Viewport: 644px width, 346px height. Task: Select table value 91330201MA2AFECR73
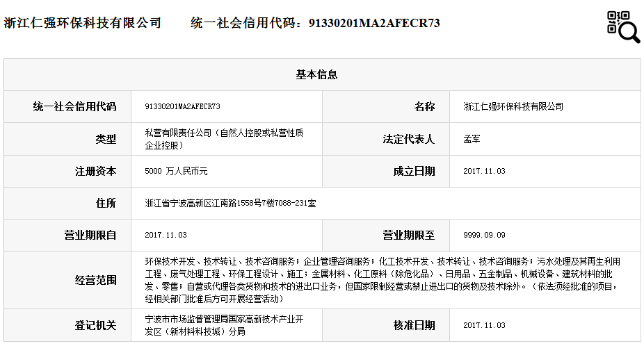point(182,107)
